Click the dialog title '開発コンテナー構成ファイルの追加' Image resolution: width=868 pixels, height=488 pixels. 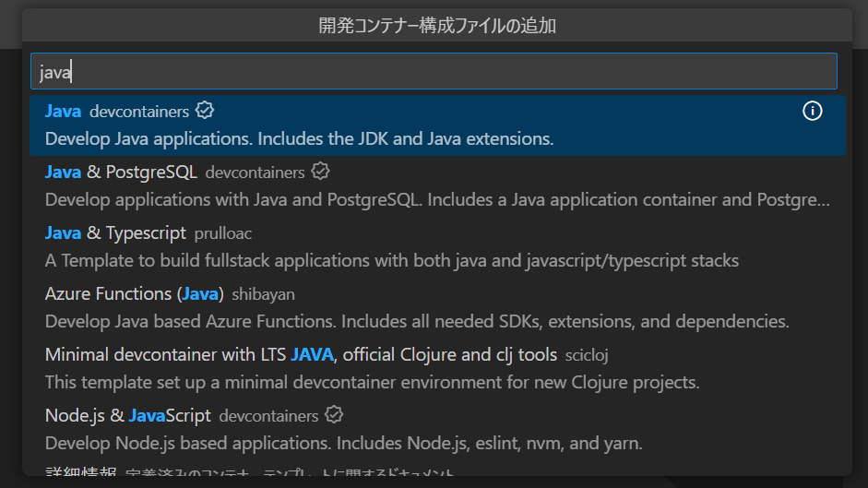tap(437, 26)
